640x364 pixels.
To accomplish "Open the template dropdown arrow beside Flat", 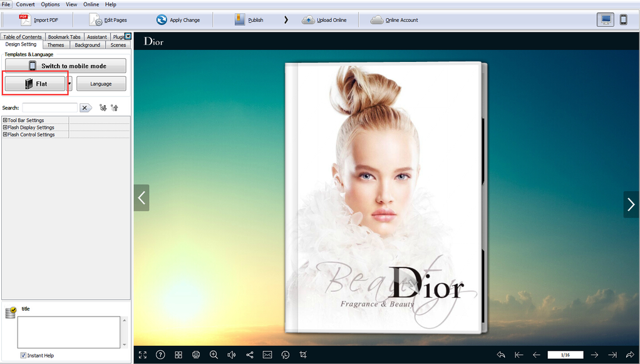I will [x=70, y=84].
